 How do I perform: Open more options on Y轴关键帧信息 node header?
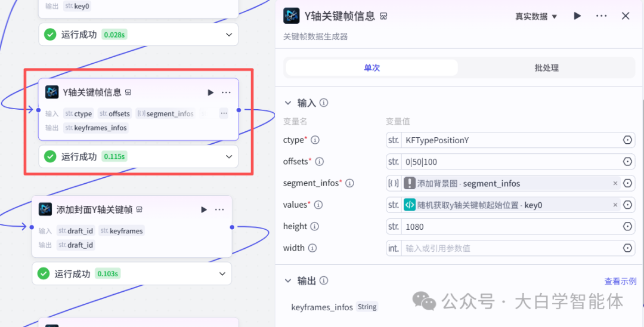click(x=226, y=92)
